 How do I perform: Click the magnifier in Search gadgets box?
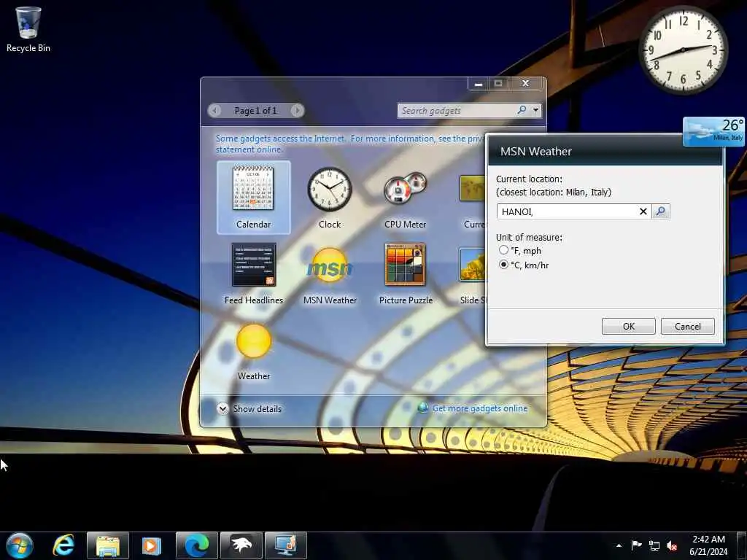(x=522, y=110)
